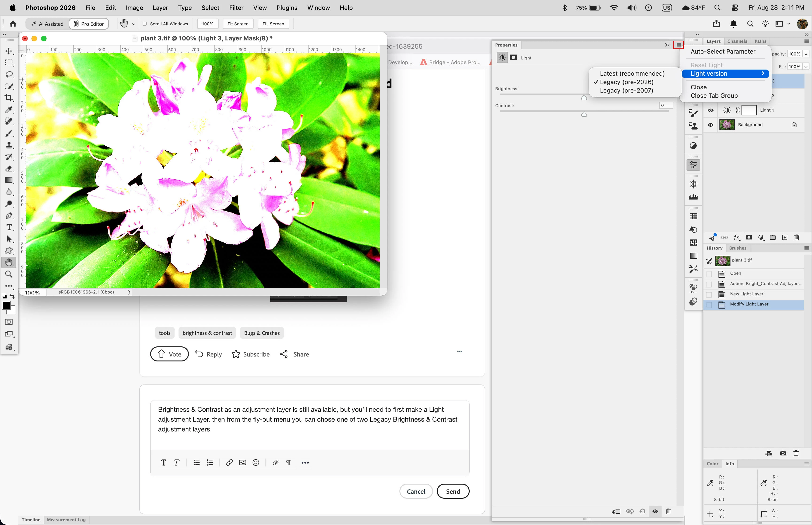
Task: Open the document status bar chevron
Action: (x=129, y=292)
